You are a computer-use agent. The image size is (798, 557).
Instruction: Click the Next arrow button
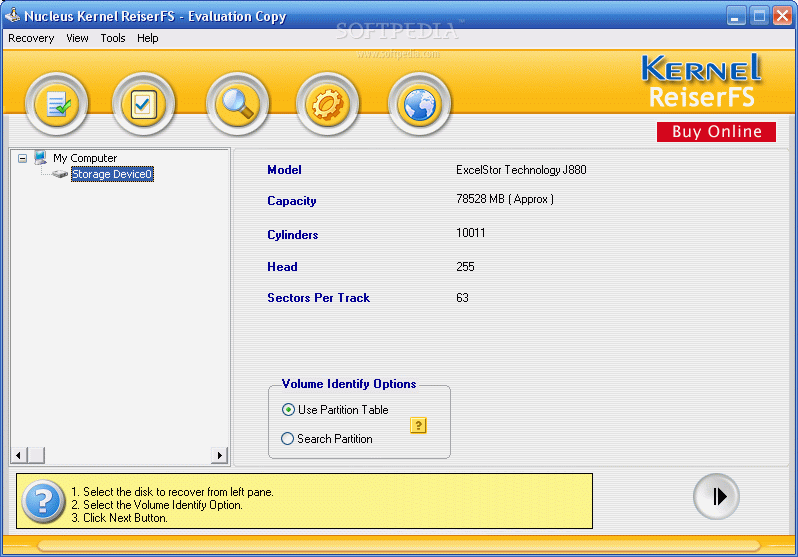pyautogui.click(x=716, y=496)
